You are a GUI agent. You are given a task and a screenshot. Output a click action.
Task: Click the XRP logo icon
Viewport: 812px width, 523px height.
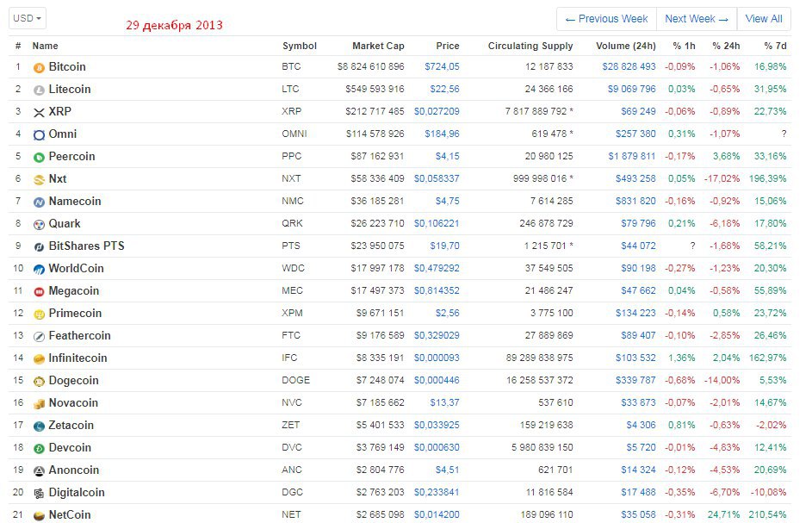point(39,113)
